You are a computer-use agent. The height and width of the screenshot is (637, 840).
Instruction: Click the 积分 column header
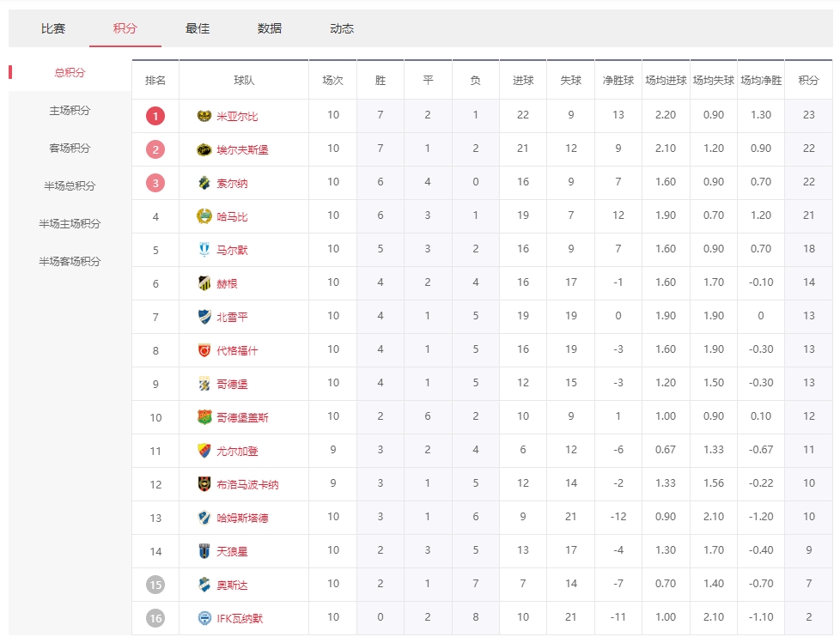point(808,81)
